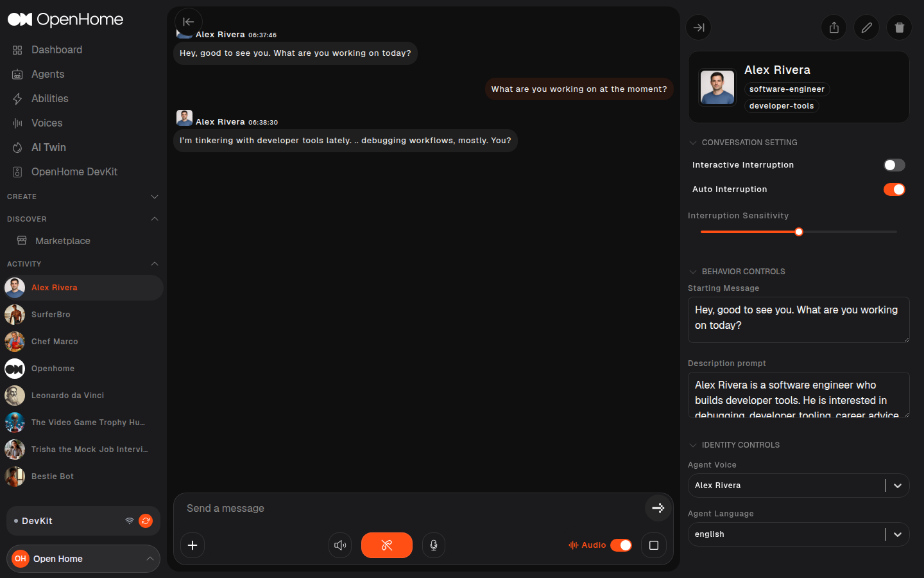This screenshot has height=578, width=924.
Task: Collapse the left sidebar arrow button
Action: point(188,22)
